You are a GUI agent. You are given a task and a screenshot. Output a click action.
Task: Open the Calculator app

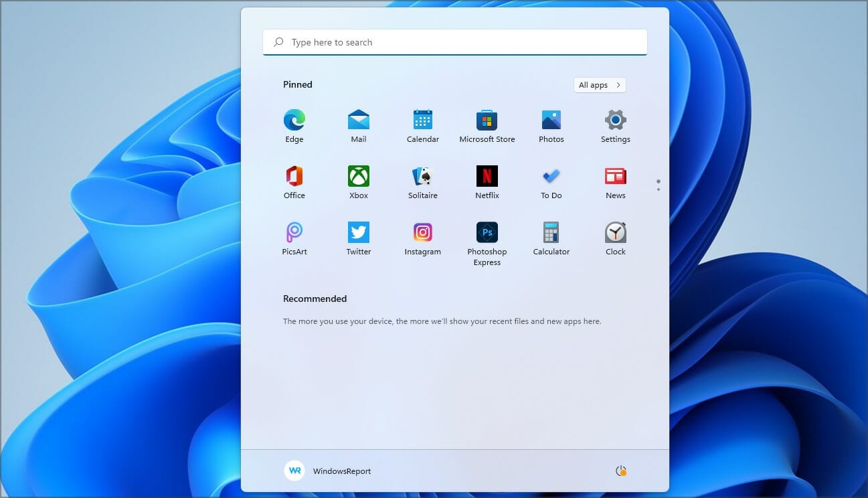click(x=551, y=239)
